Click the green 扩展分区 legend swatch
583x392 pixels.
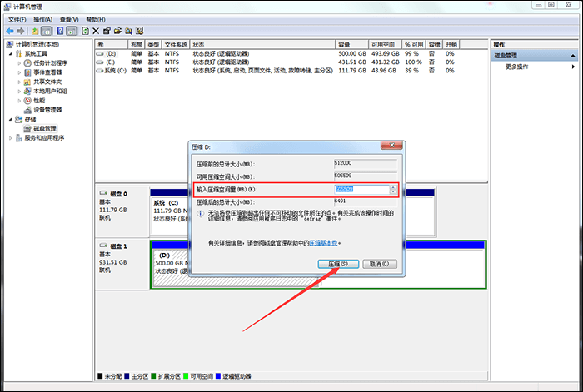pos(153,376)
